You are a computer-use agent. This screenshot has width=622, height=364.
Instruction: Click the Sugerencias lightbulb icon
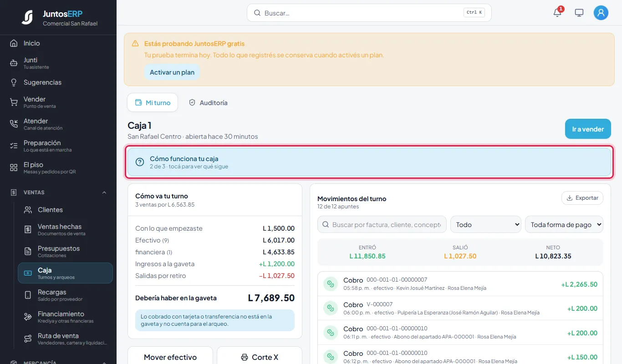tap(14, 82)
